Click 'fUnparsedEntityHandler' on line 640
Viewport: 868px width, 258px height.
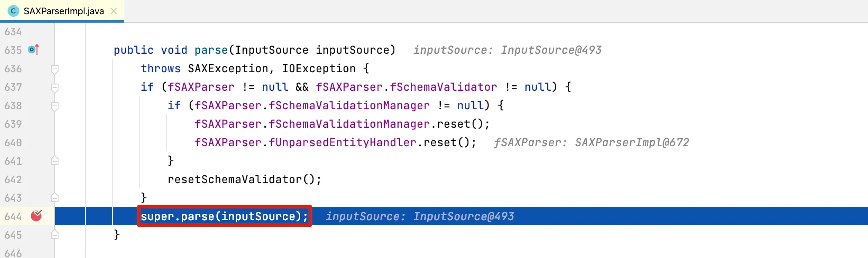(342, 142)
